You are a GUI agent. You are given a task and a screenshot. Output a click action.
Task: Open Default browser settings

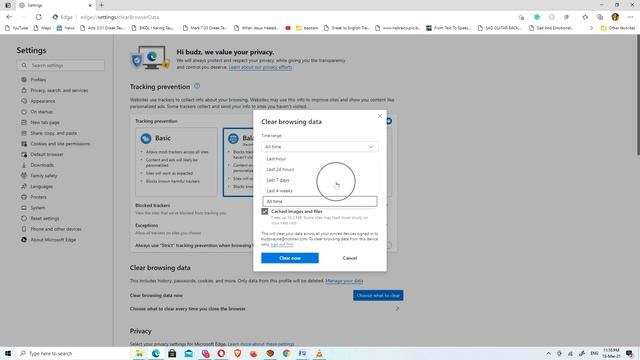[x=47, y=154]
